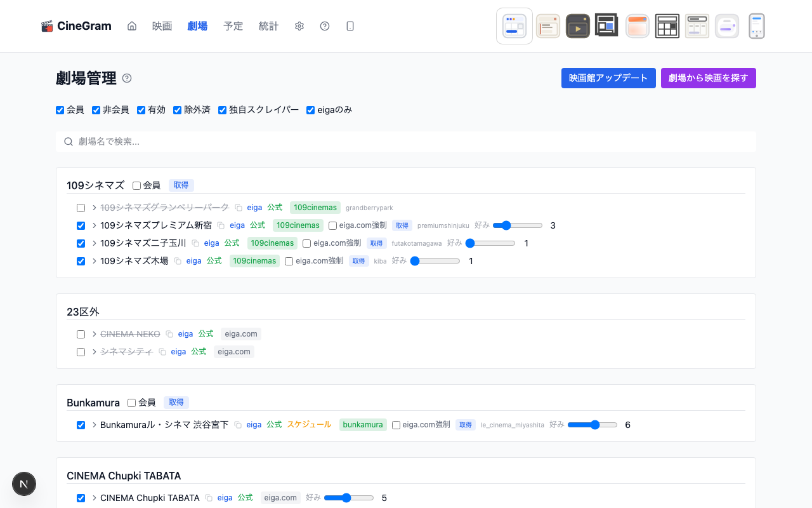Adjust the 好み slider for 109シネマズ木場
812x508 pixels.
pos(435,260)
